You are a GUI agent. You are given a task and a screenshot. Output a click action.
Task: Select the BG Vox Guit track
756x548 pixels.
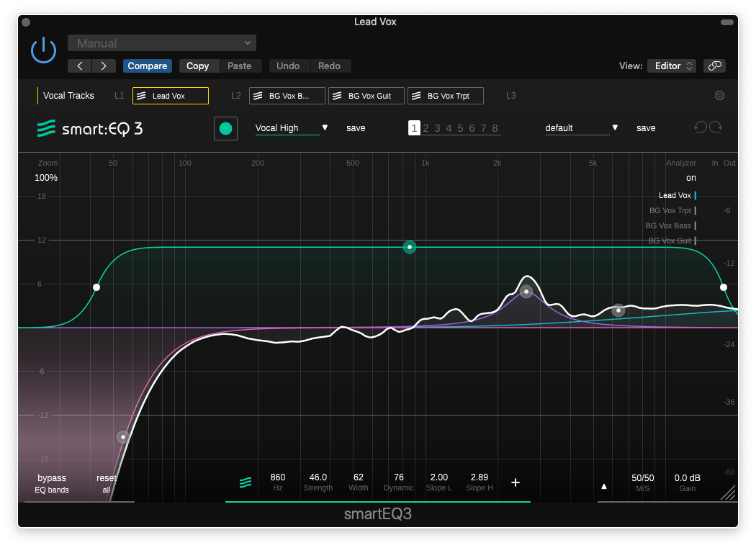(366, 96)
